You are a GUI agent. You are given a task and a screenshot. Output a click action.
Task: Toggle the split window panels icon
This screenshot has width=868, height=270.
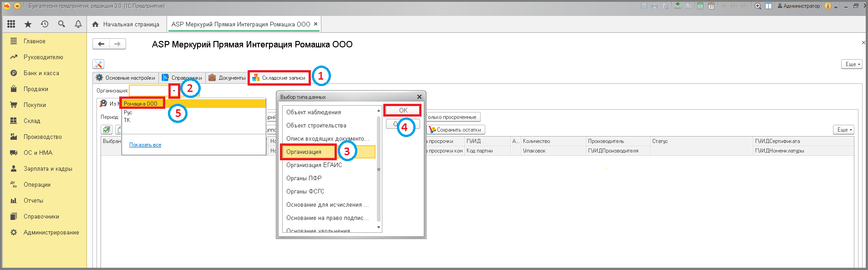(769, 6)
